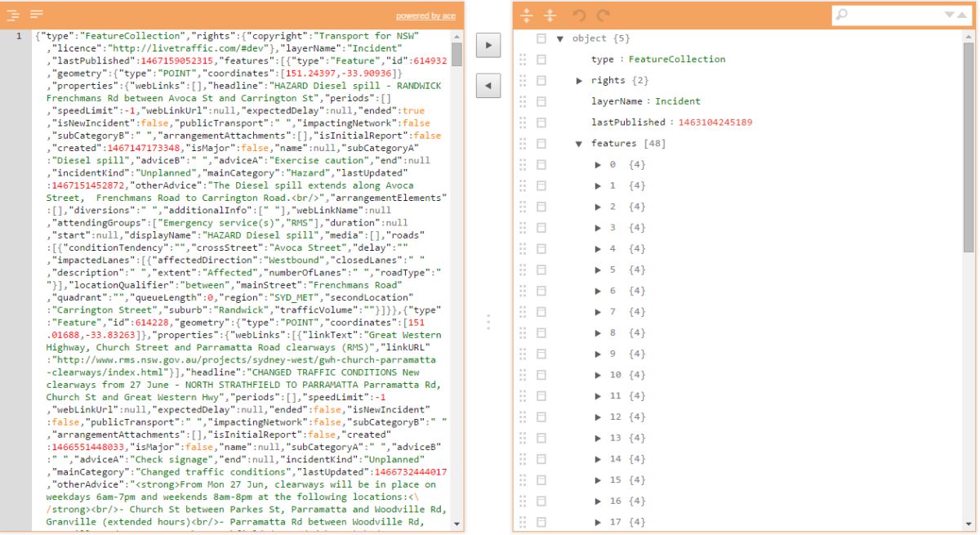This screenshot has width=980, height=535.
Task: Undo the last tree edit
Action: tap(581, 14)
